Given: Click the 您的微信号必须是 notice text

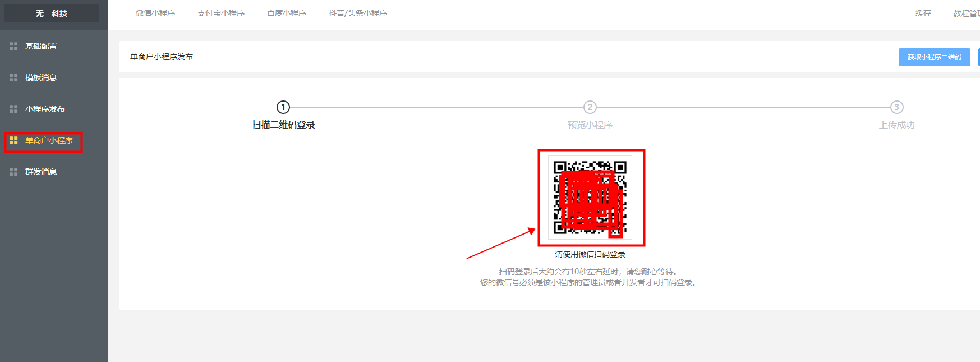Looking at the screenshot, I should [590, 282].
